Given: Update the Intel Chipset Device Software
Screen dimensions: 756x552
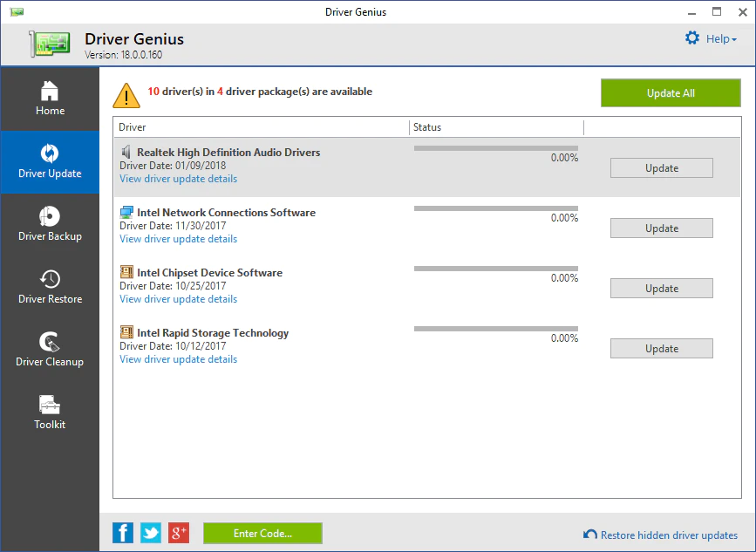Looking at the screenshot, I should coord(662,289).
